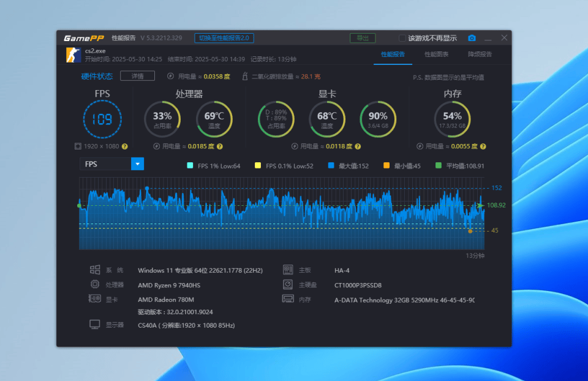
Task: Click the 152 axis label on chart
Action: (497, 188)
